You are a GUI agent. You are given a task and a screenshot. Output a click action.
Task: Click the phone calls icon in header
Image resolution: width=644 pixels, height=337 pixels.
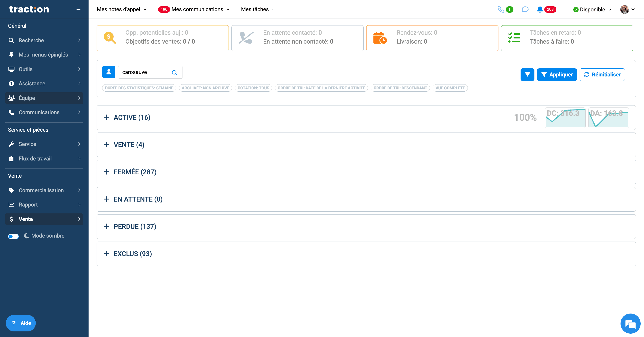(x=501, y=9)
